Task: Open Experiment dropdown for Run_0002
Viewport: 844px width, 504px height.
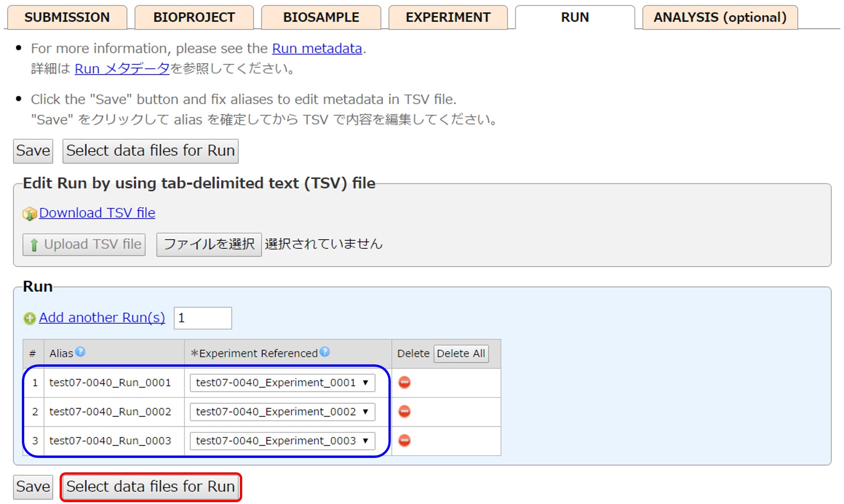Action: pos(282,411)
